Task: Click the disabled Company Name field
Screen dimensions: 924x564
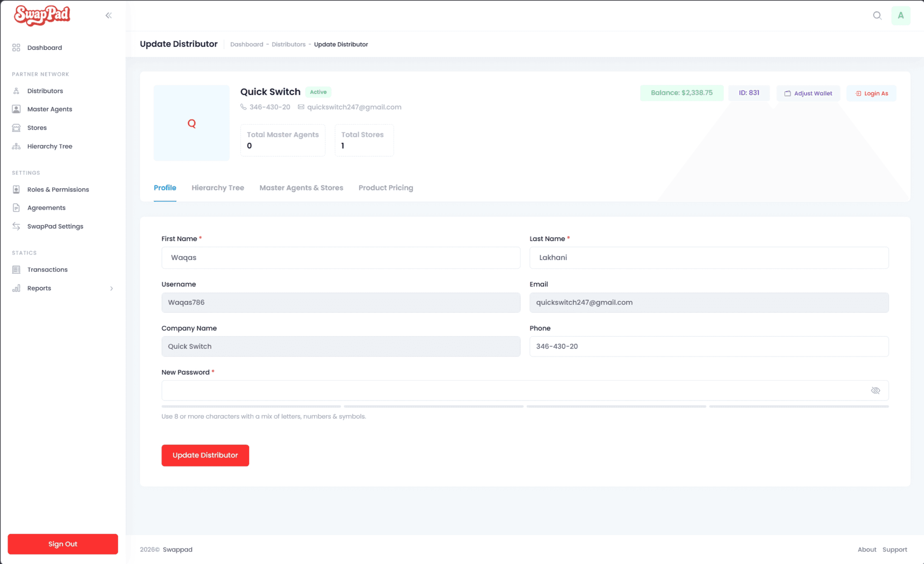Action: click(341, 346)
